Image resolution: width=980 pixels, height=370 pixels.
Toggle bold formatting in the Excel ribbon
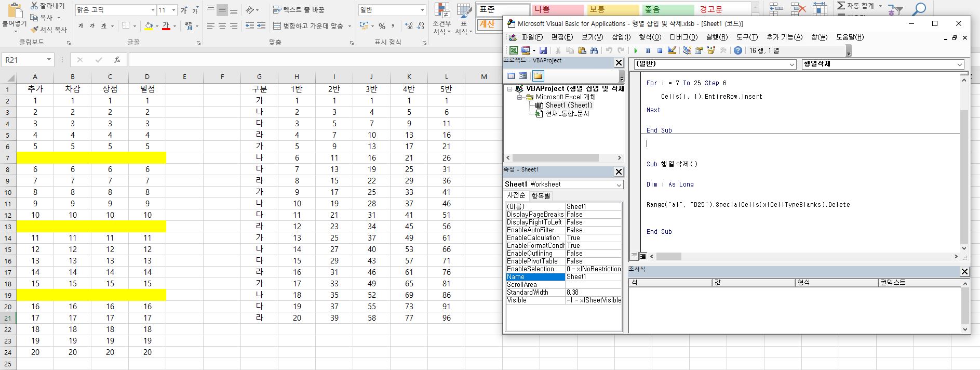80,26
